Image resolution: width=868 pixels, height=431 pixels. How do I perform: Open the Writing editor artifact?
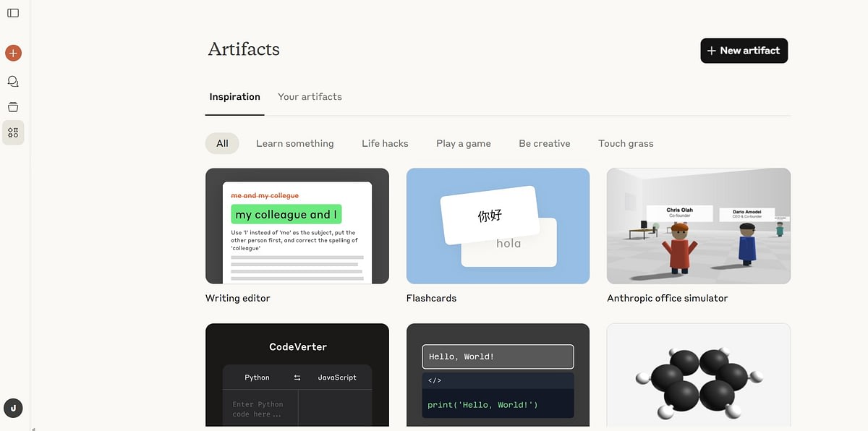(297, 226)
